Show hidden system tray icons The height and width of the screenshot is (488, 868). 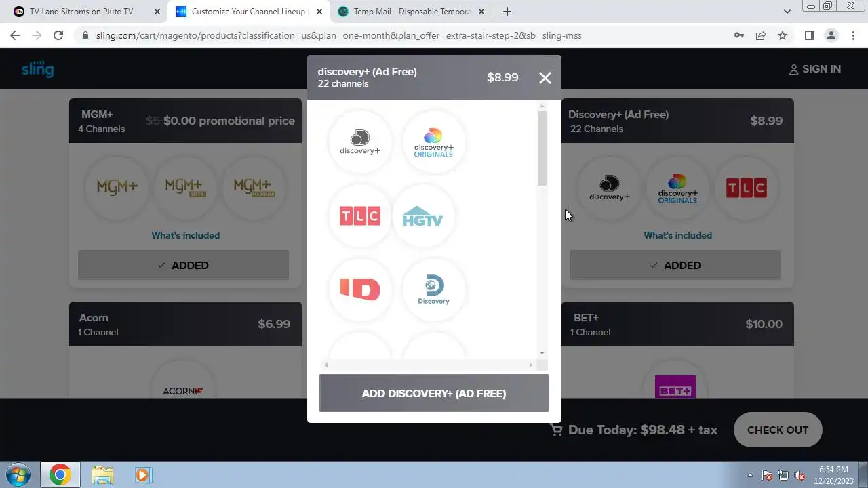click(x=750, y=475)
